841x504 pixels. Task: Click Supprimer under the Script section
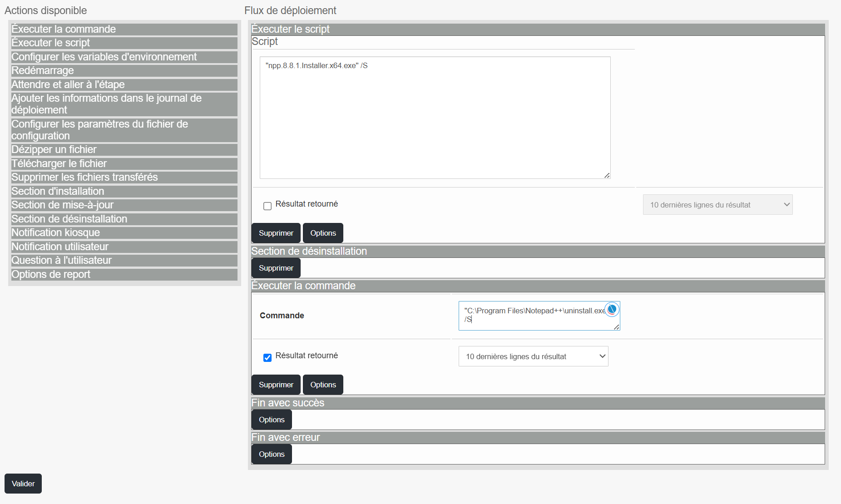point(276,233)
